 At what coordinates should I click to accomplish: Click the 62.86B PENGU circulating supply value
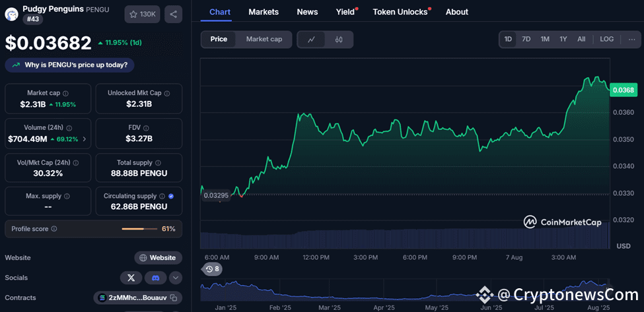click(139, 206)
